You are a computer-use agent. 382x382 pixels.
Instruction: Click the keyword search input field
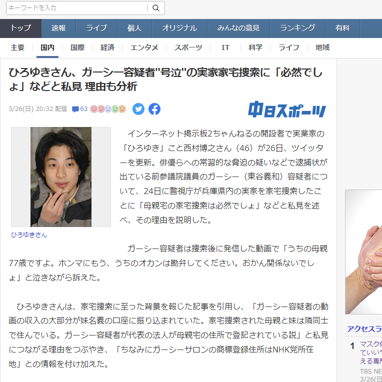77,8
